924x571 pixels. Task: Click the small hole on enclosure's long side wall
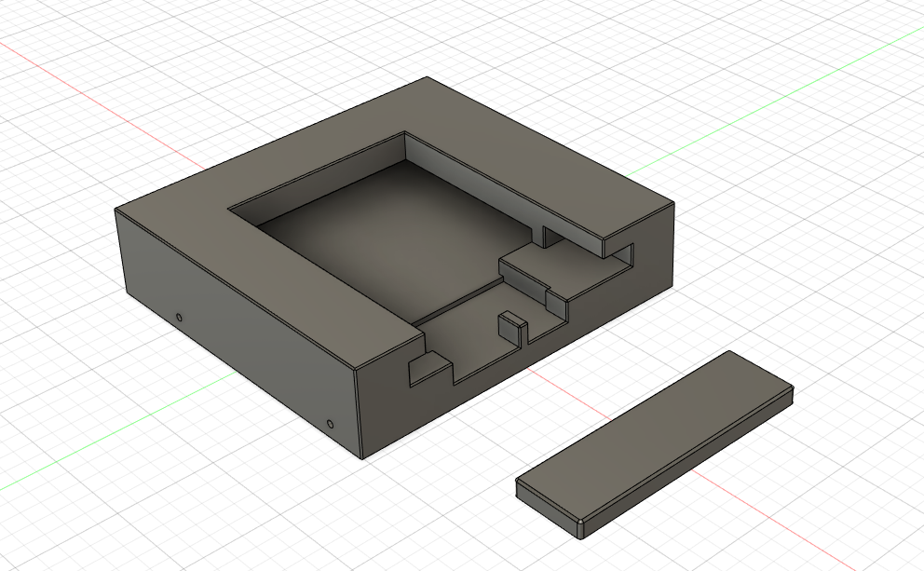179,318
